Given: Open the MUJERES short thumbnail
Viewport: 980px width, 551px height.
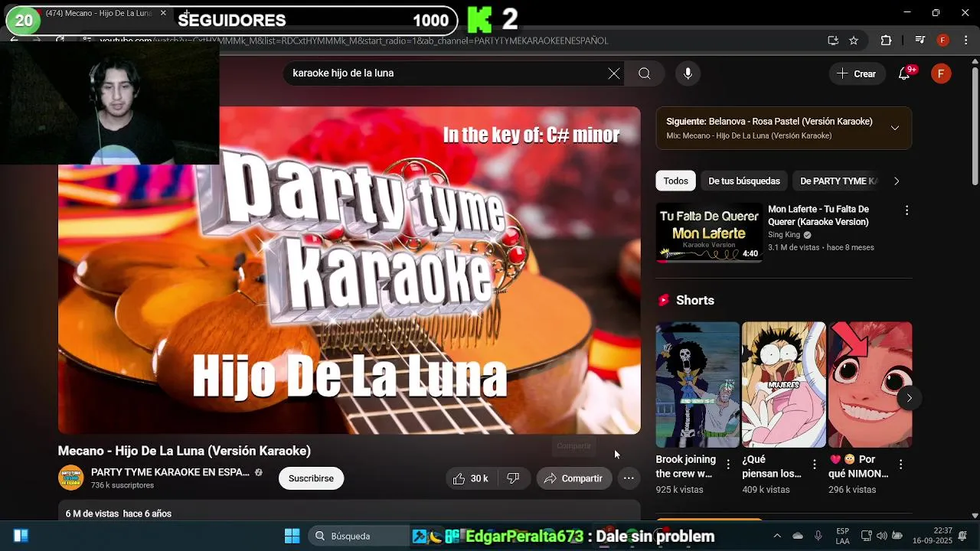Looking at the screenshot, I should coord(784,385).
